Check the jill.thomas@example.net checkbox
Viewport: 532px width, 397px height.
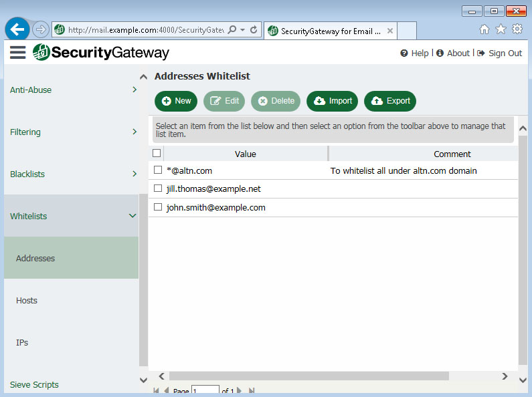click(158, 188)
